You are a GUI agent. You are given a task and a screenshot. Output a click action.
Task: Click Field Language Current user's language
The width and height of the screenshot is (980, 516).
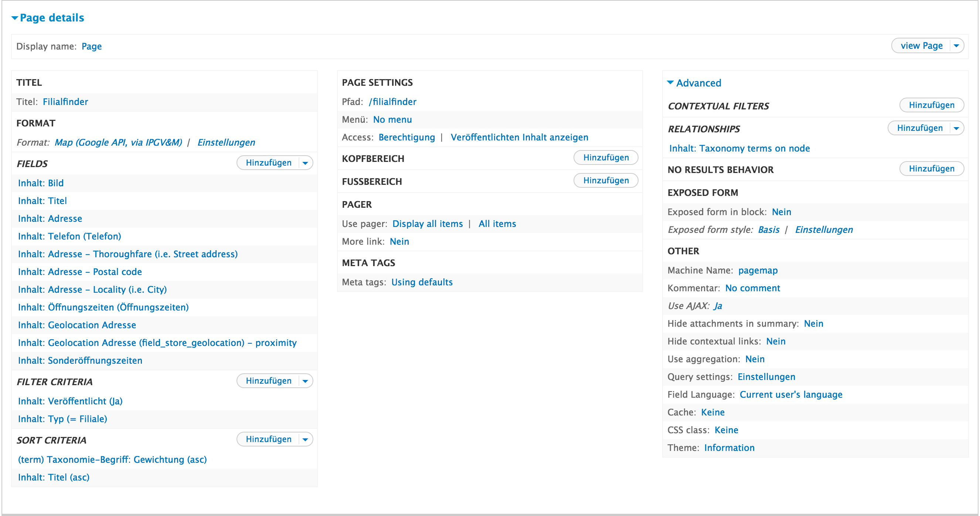pyautogui.click(x=791, y=395)
